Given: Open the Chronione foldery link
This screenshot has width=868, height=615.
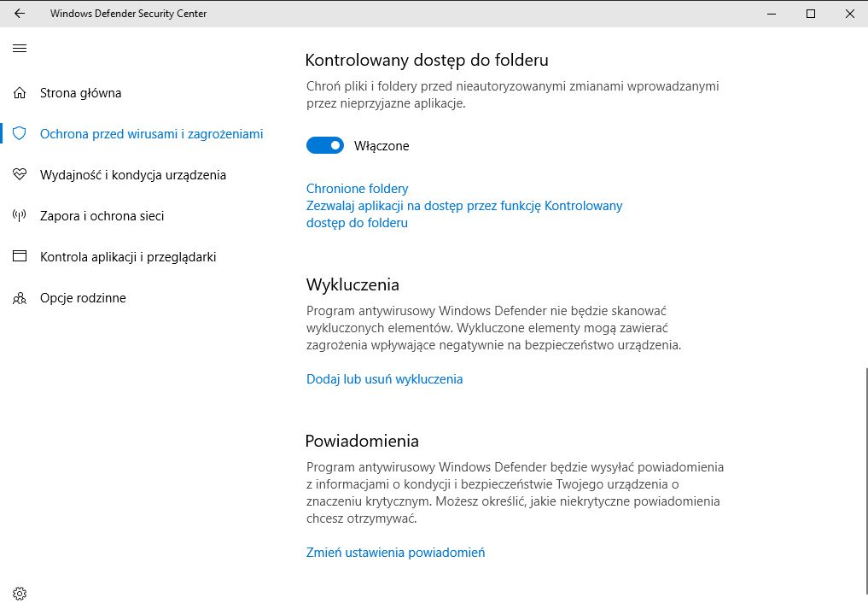Looking at the screenshot, I should click(357, 189).
